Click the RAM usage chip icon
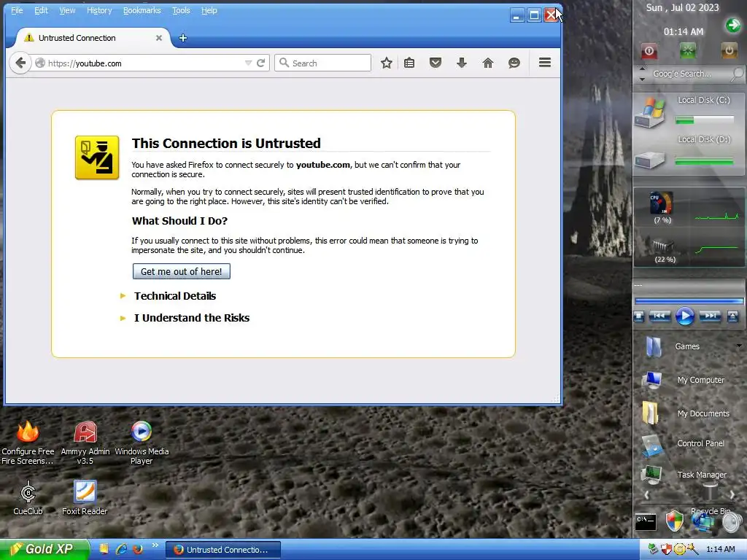 pyautogui.click(x=663, y=246)
